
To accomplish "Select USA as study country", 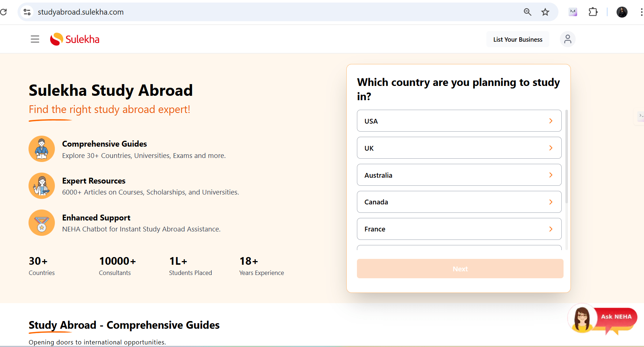I will [459, 121].
